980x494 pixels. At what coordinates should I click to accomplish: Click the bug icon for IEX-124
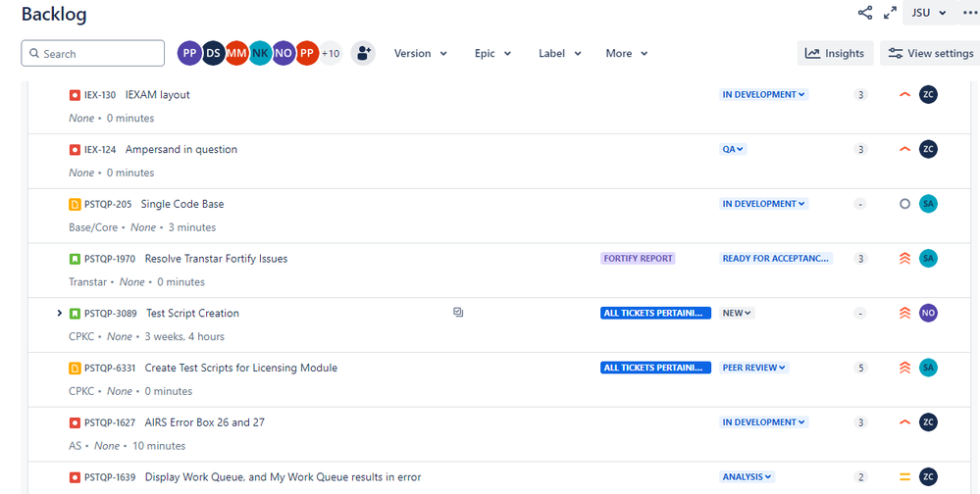click(x=75, y=149)
